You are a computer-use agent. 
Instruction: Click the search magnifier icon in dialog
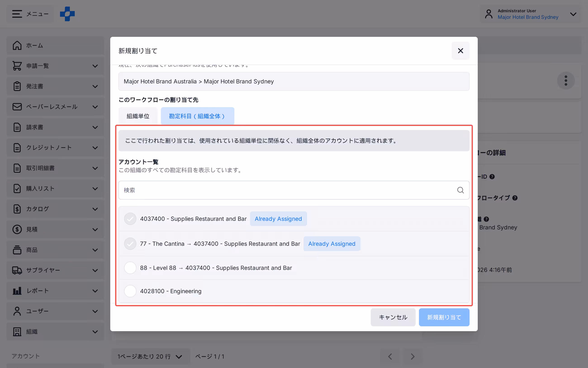point(460,190)
